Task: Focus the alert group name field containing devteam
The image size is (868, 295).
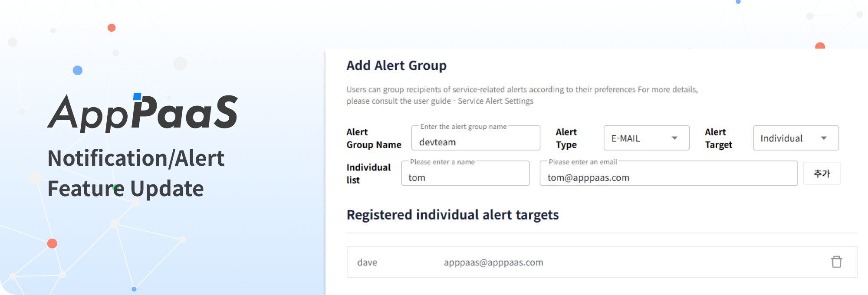Action: pyautogui.click(x=476, y=138)
